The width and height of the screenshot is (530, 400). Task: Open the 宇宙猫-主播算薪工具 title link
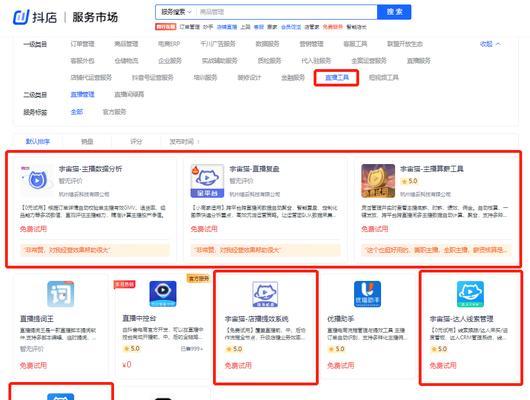click(432, 169)
